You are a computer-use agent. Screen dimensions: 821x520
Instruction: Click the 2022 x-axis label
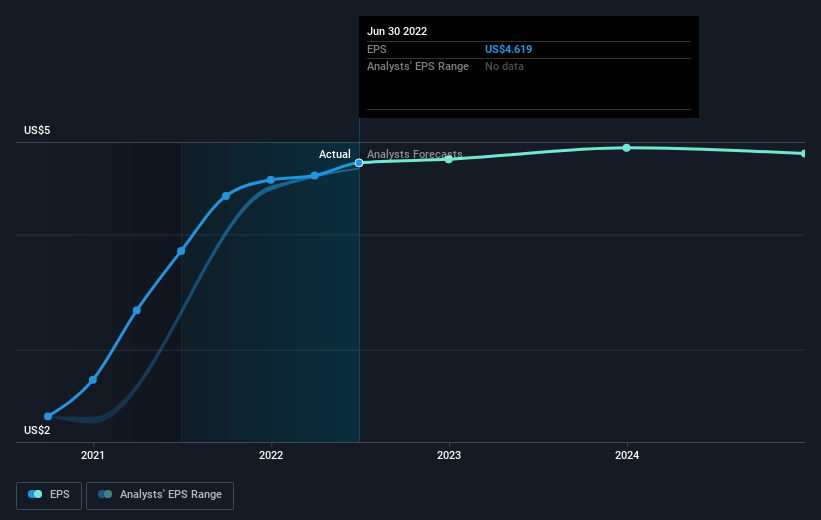271,455
